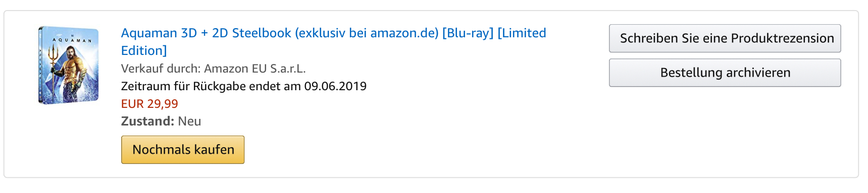The width and height of the screenshot is (868, 193).
Task: Write a product review for this order
Action: pyautogui.click(x=725, y=38)
